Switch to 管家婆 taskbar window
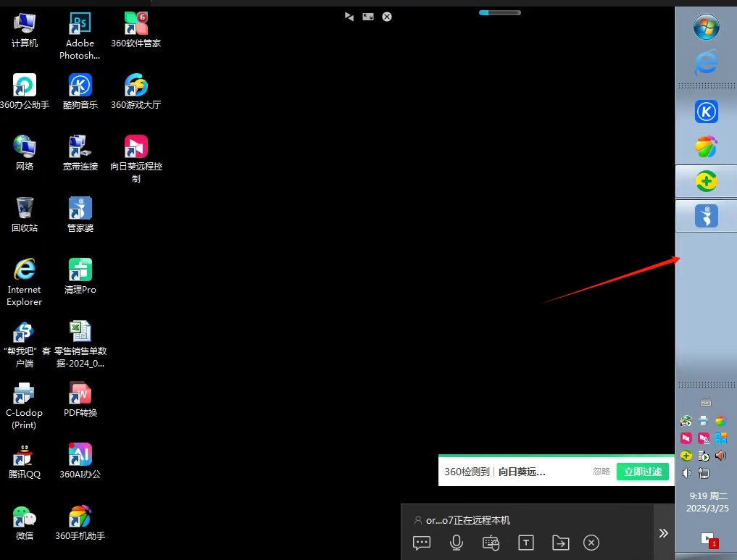 coord(707,216)
